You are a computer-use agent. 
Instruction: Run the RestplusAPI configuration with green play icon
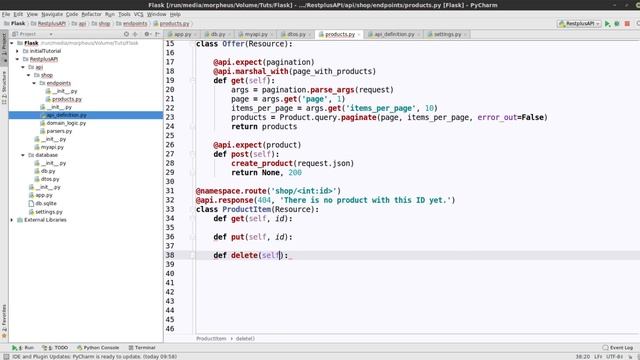coord(607,24)
